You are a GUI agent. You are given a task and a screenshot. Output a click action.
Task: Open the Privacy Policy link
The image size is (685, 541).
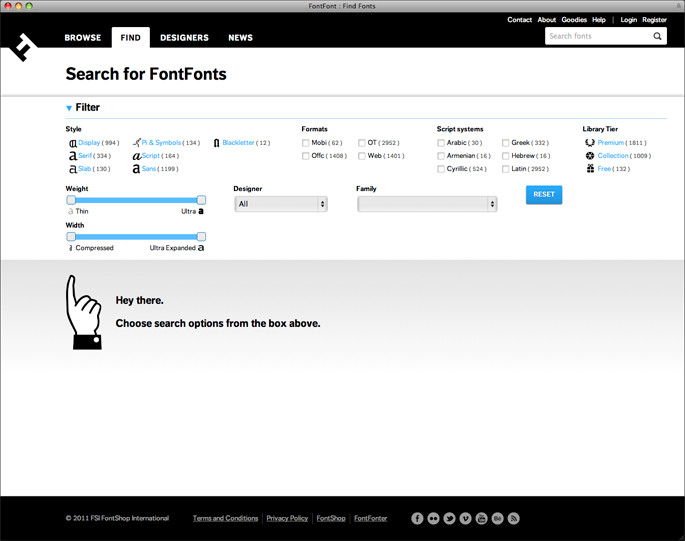287,518
